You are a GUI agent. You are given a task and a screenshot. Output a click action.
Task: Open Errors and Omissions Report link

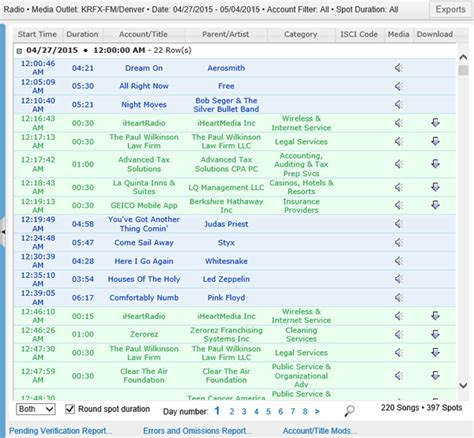197,431
